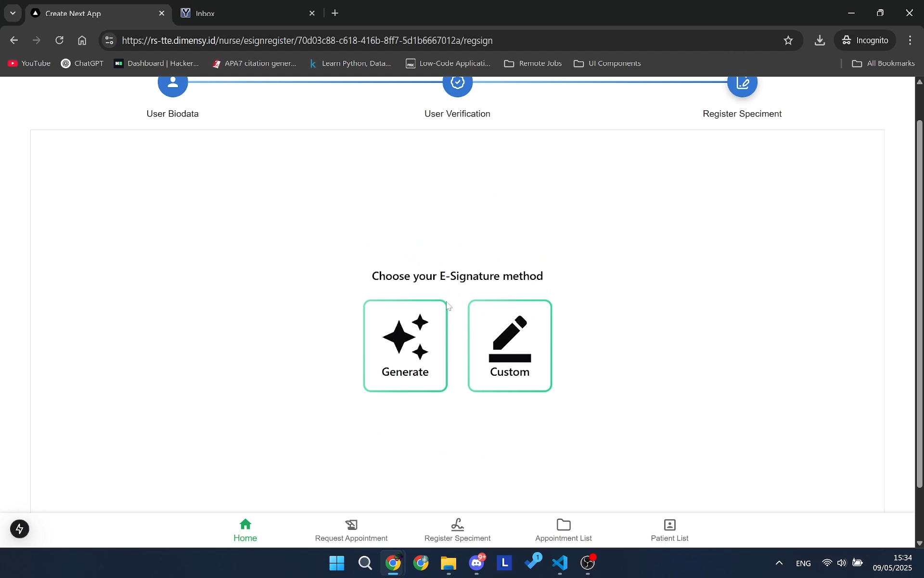
Task: Go to Home in bottom navigation
Action: click(x=245, y=530)
